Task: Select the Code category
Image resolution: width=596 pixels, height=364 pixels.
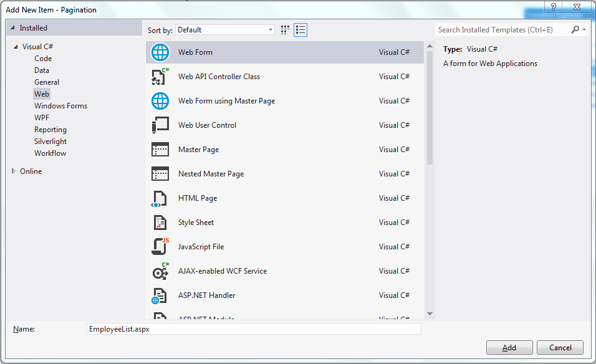Action: tap(43, 59)
